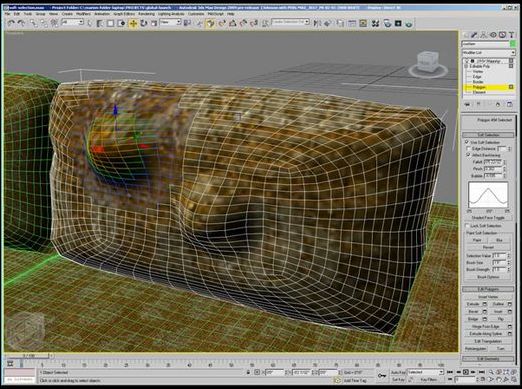Screen dimensions: 522x389
Task: Open the Modifier List dropdown
Action: [489, 53]
